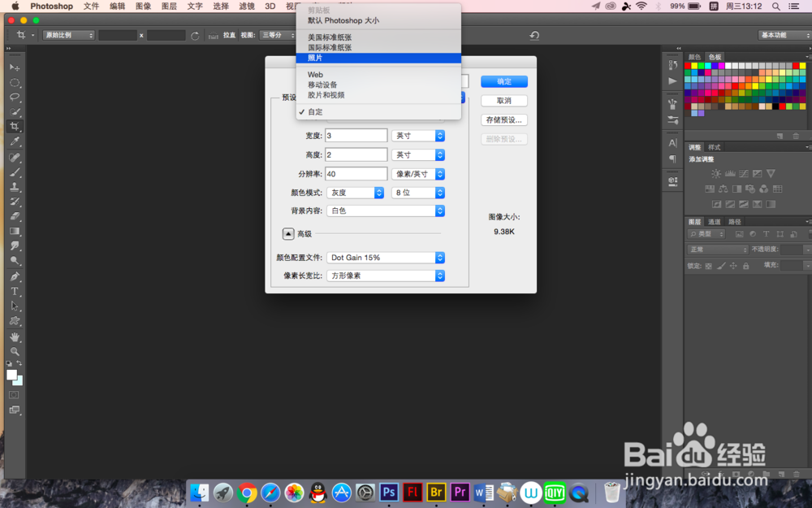
Task: Choose the 移动设备 preset
Action: pyautogui.click(x=378, y=85)
